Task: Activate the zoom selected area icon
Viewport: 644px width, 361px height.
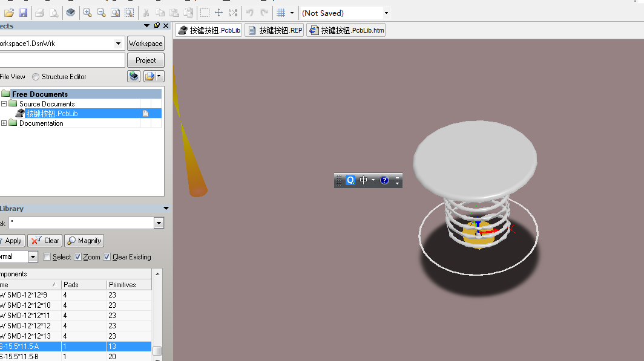Action: click(x=130, y=13)
